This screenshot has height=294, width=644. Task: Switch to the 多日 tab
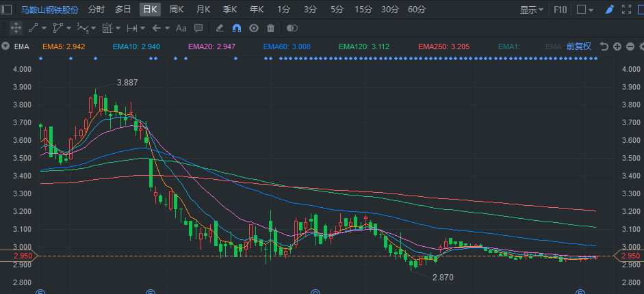coord(123,10)
